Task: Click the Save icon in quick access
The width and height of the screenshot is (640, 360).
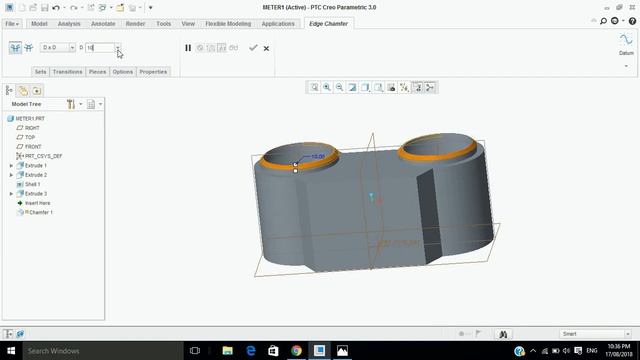Action: click(44, 7)
